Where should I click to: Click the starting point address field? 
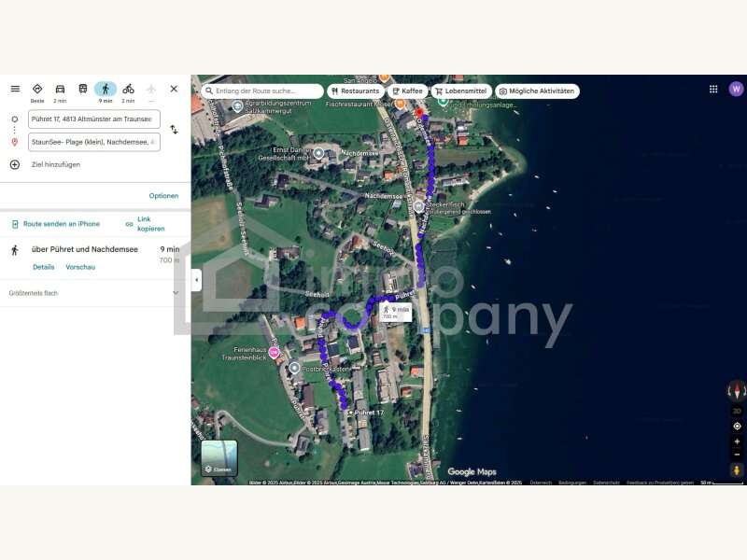click(93, 119)
